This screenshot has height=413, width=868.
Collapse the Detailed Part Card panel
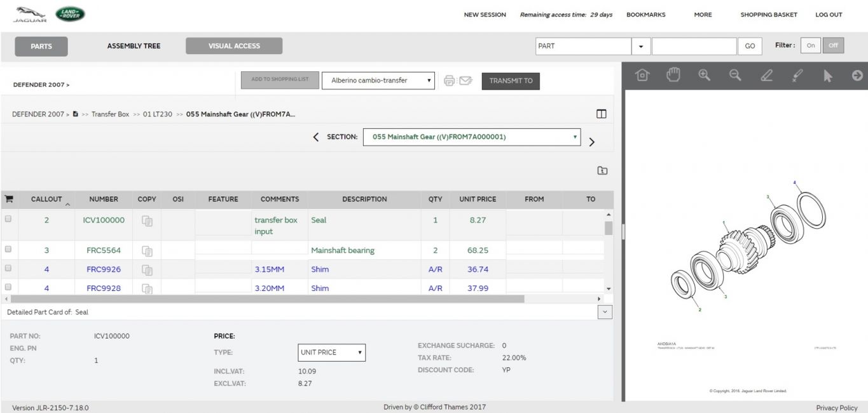(605, 312)
